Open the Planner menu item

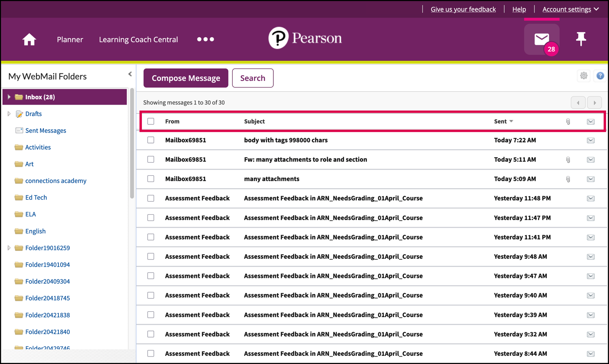(x=70, y=39)
